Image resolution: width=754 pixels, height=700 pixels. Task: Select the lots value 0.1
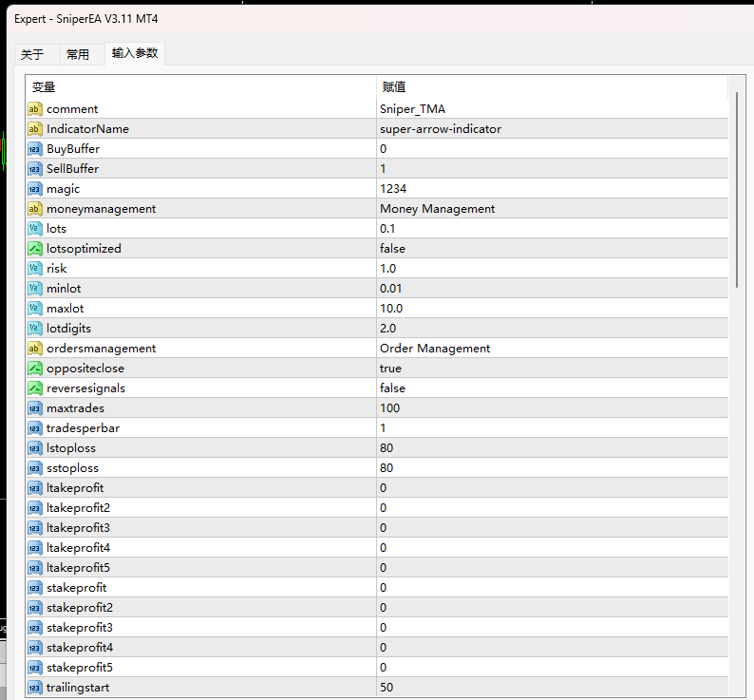(x=552, y=229)
